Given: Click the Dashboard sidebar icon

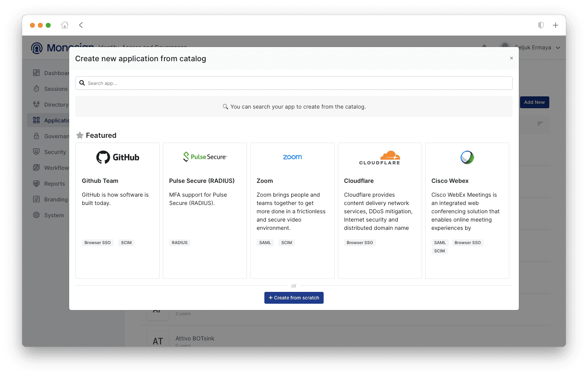Looking at the screenshot, I should click(x=36, y=73).
